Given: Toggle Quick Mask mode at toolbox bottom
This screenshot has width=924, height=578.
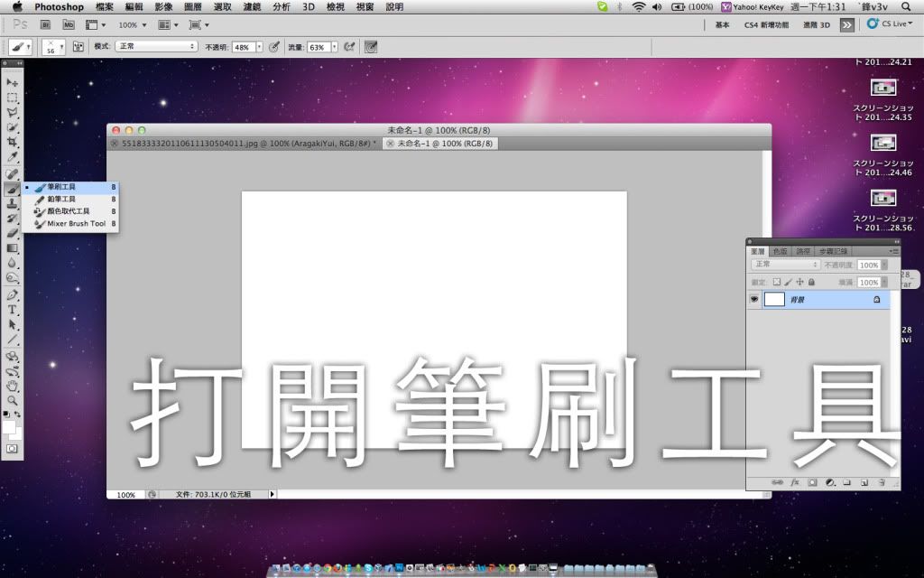Looking at the screenshot, I should [13, 448].
